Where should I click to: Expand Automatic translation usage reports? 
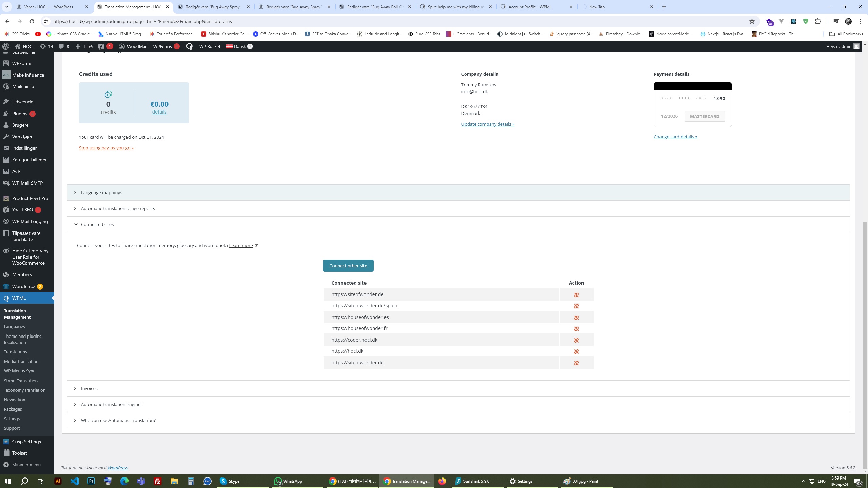tap(458, 208)
